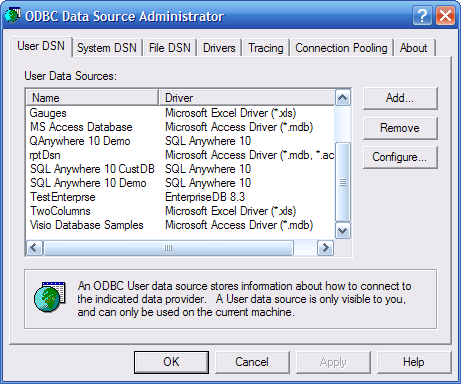Select SQL Anywhere 10 Demo entry
The width and height of the screenshot is (461, 384).
pos(88,183)
